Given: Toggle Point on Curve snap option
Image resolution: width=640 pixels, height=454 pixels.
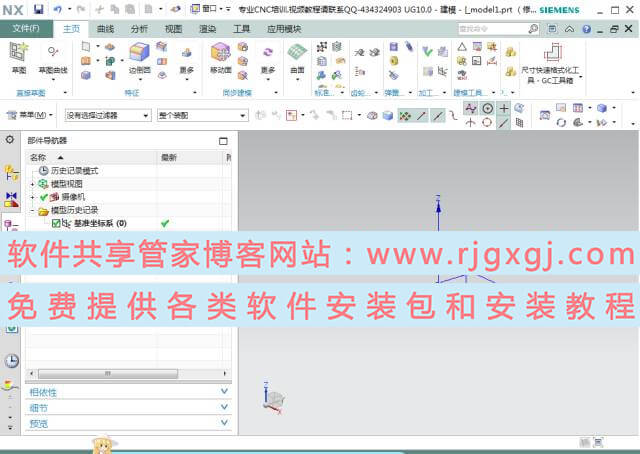Looking at the screenshot, I should click(503, 122).
